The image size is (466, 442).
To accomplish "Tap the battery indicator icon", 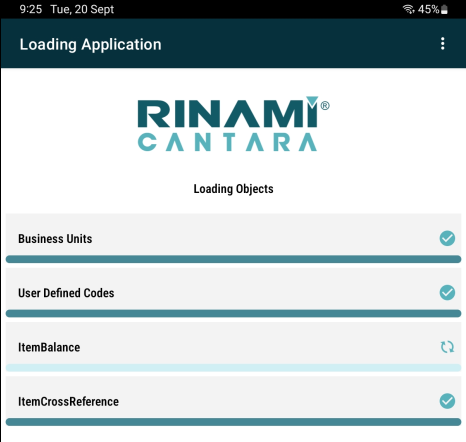I will point(444,9).
